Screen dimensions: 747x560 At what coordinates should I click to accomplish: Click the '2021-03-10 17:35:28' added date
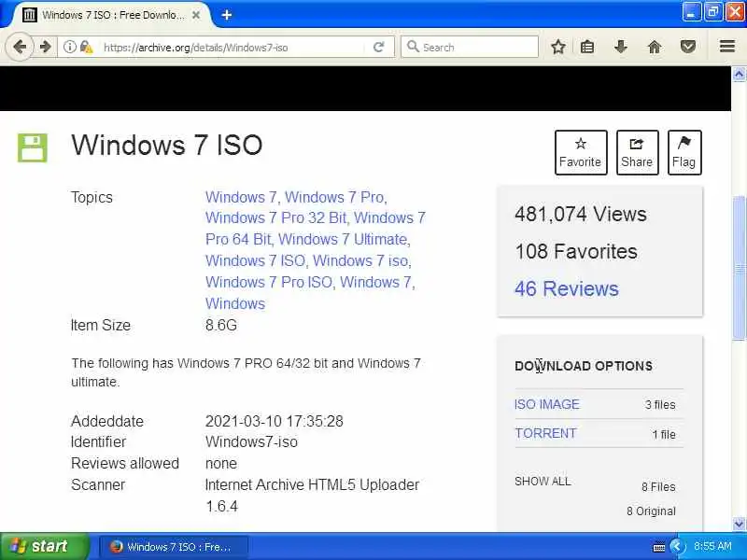274,421
